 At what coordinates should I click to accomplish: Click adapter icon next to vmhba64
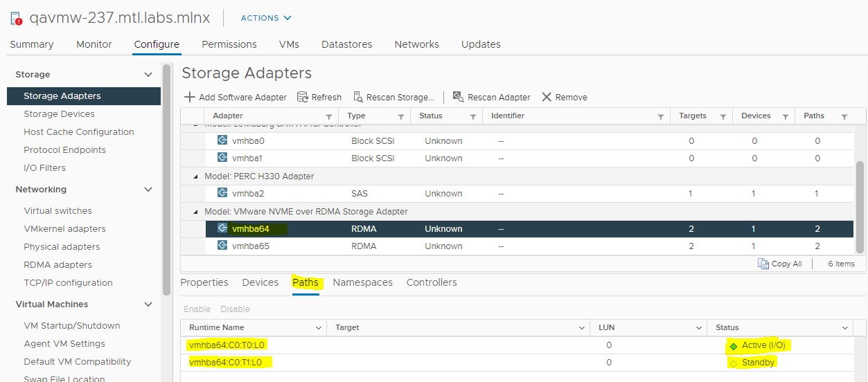tap(222, 228)
